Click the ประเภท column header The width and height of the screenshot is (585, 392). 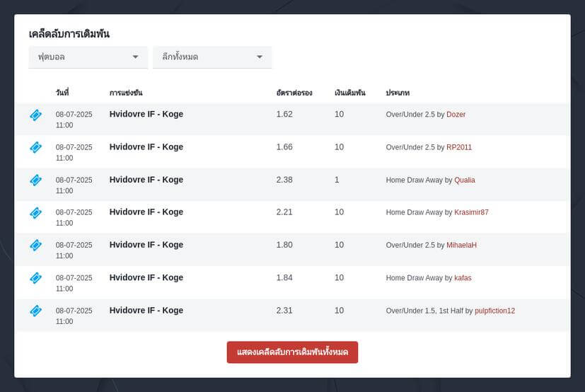pos(398,93)
